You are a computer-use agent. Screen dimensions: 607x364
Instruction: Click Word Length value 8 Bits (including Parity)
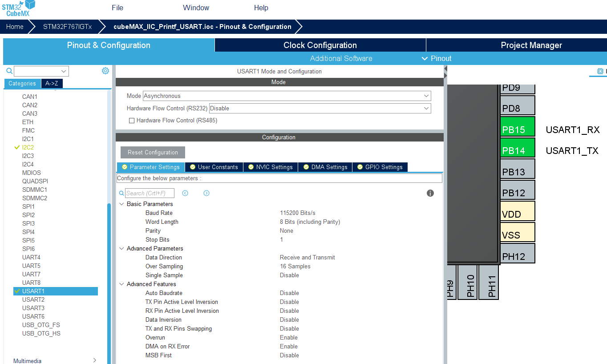310,222
